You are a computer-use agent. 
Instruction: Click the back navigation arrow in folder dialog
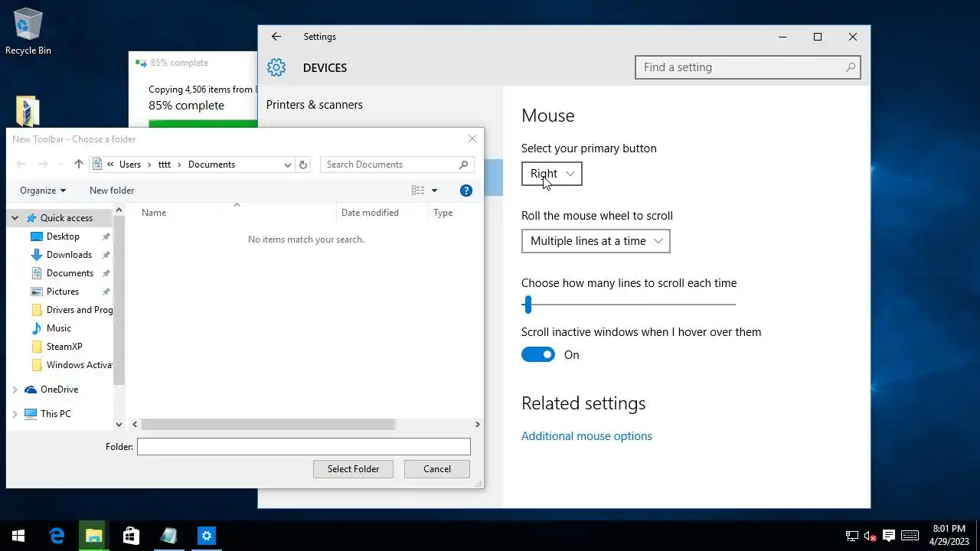pos(21,165)
